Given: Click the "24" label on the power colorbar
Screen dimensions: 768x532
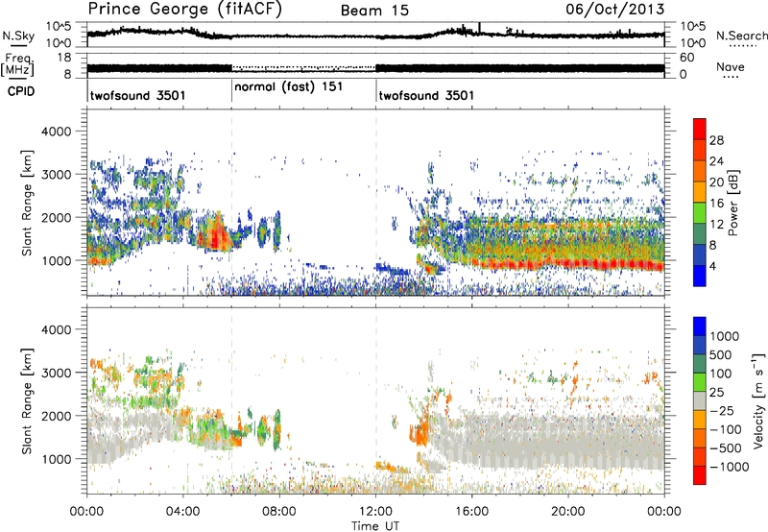Looking at the screenshot, I should pos(716,161).
